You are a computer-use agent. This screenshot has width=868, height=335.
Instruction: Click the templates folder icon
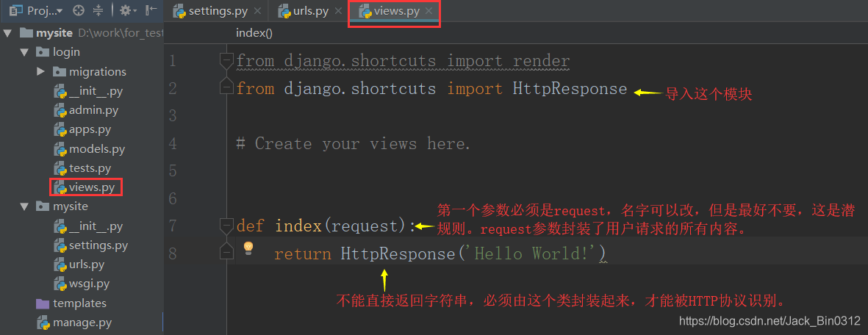[x=43, y=303]
